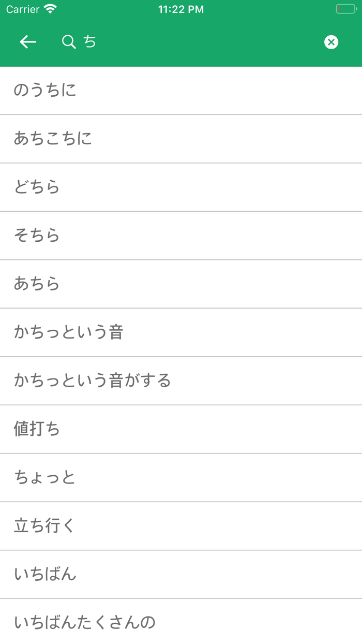Clear search with the X icon
The width and height of the screenshot is (362, 644).
[x=331, y=42]
